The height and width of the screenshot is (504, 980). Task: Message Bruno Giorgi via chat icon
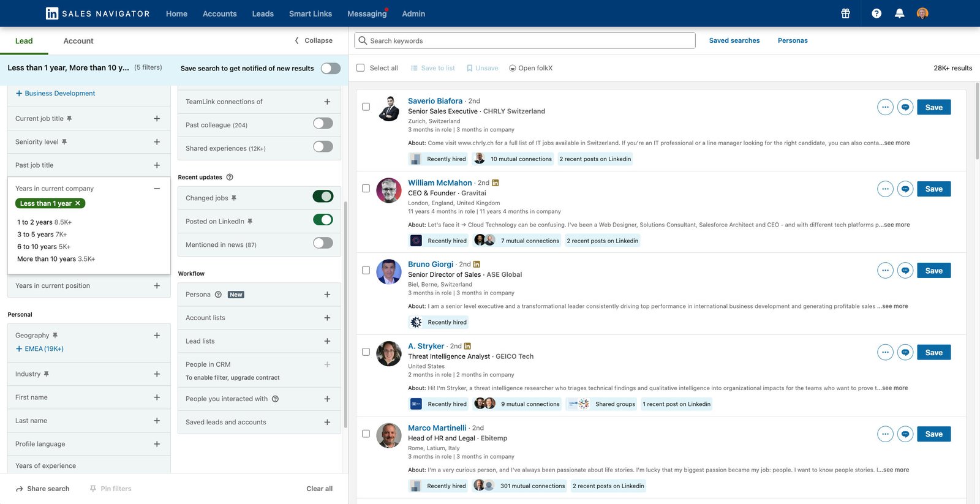point(905,271)
